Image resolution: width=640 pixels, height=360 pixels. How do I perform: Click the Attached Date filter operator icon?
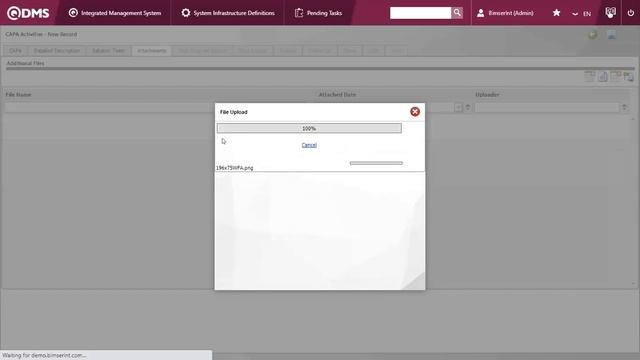point(468,107)
